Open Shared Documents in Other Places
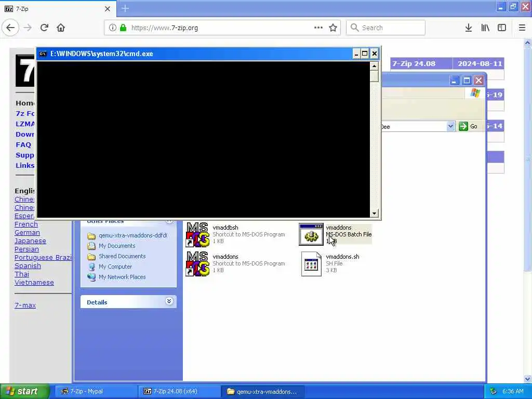The image size is (532, 399). click(117, 256)
